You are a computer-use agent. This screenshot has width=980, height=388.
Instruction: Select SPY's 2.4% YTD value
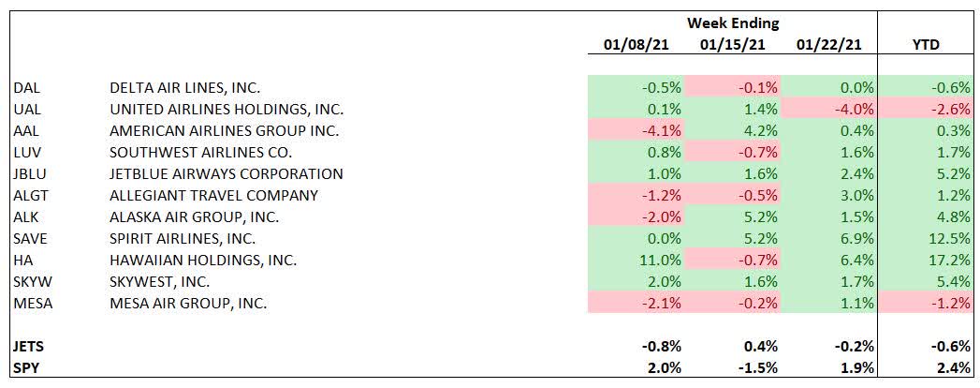950,366
